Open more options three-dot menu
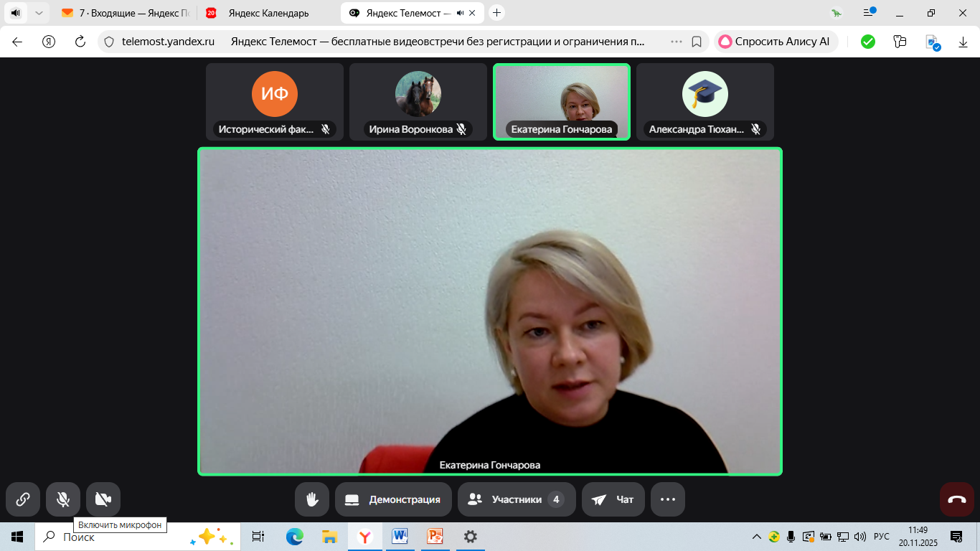980x551 pixels. pyautogui.click(x=668, y=499)
